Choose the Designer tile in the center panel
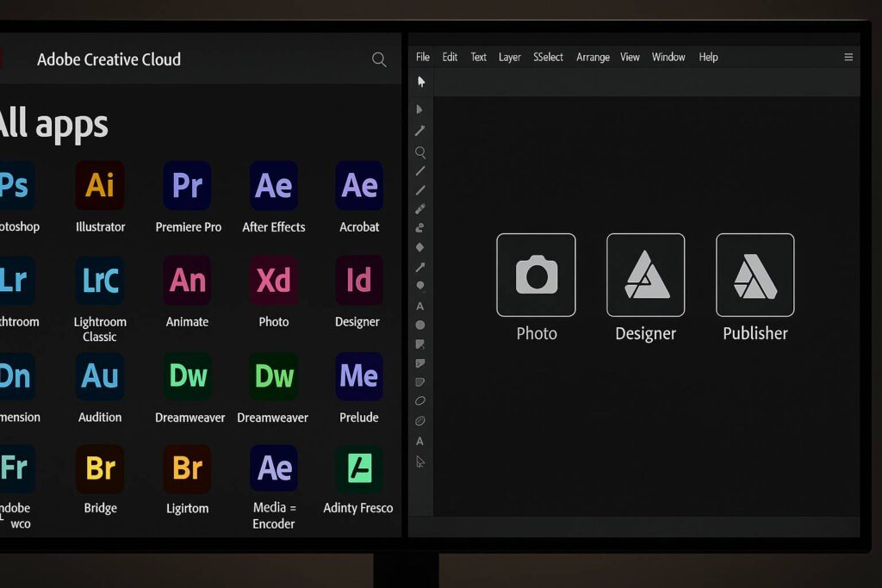882x588 pixels. pyautogui.click(x=646, y=275)
